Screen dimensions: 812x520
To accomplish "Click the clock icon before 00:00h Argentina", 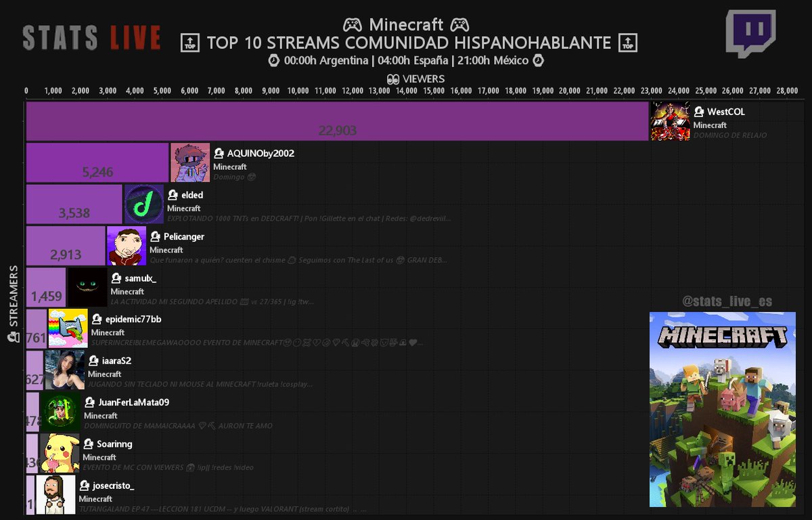I will [x=273, y=61].
